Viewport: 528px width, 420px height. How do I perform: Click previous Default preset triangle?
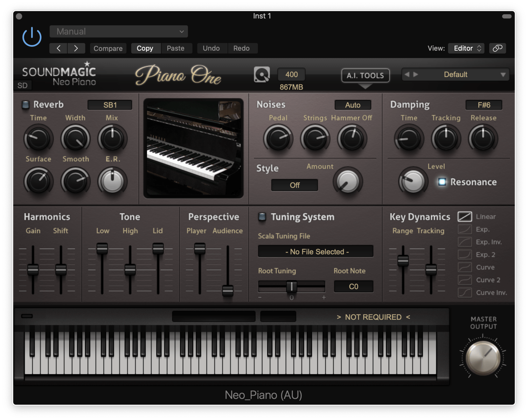[407, 75]
